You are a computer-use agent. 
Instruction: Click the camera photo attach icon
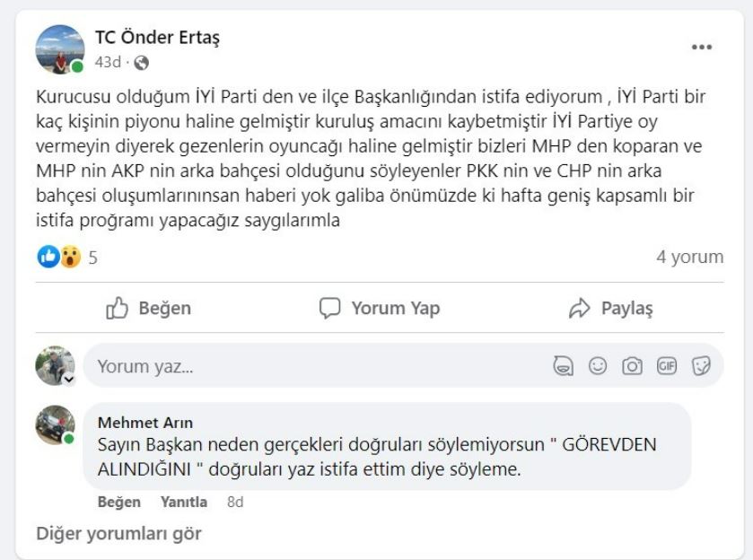tap(633, 366)
